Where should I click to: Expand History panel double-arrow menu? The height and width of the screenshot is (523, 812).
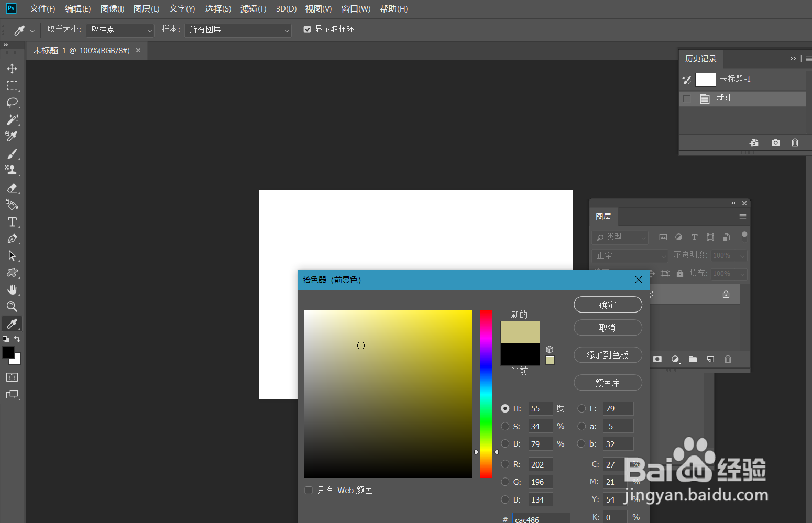[793, 59]
